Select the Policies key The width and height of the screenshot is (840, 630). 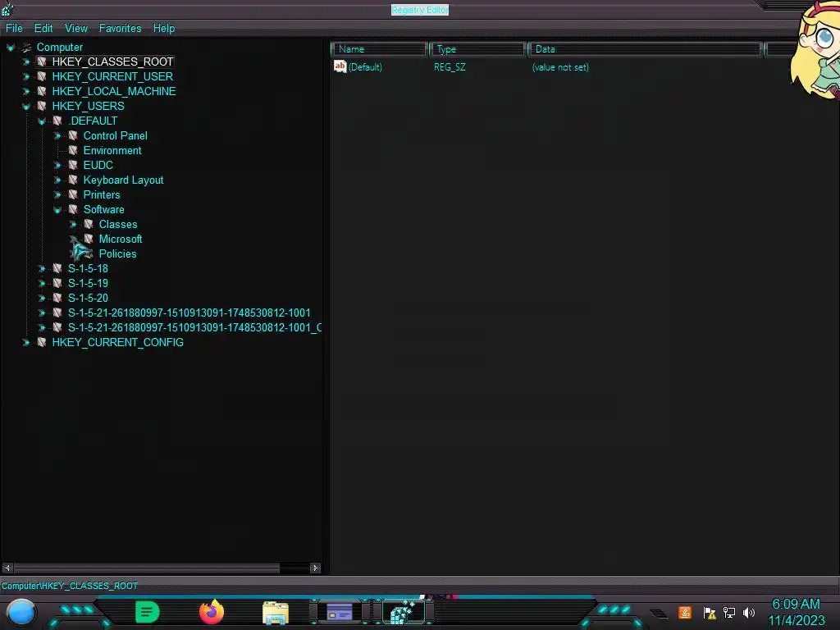tap(117, 254)
